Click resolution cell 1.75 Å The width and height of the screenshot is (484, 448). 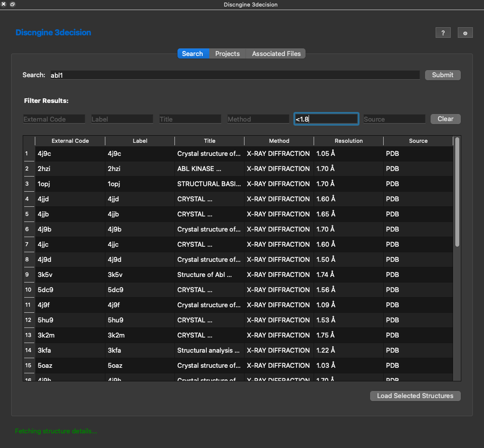[x=348, y=335]
